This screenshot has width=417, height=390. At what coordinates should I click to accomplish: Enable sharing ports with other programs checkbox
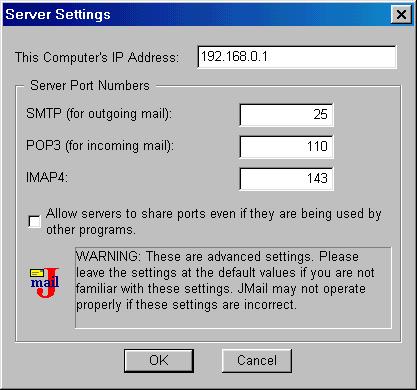pos(35,222)
